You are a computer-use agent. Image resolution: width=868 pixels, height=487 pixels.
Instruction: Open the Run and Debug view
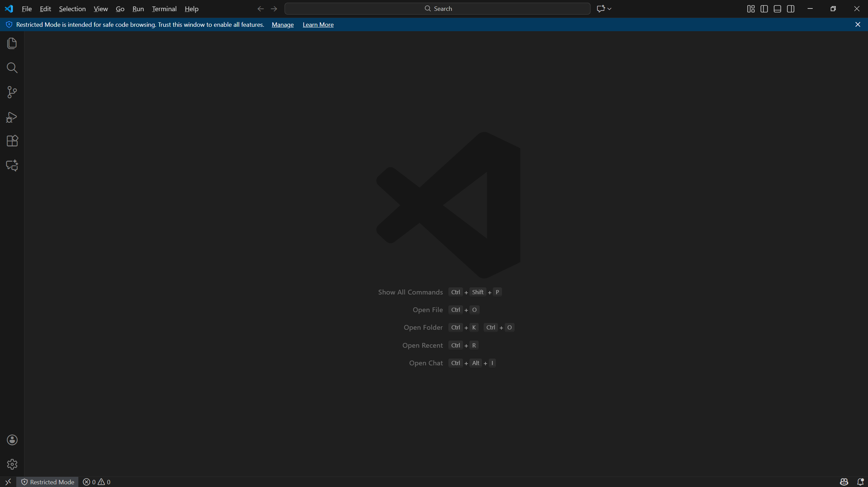12,117
